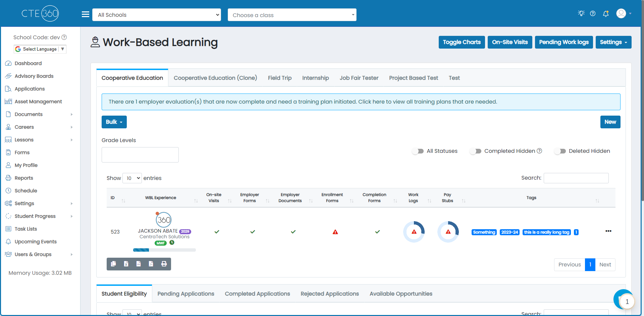The width and height of the screenshot is (644, 316).
Task: Click the Completion Forms green checkmark
Action: click(x=377, y=232)
